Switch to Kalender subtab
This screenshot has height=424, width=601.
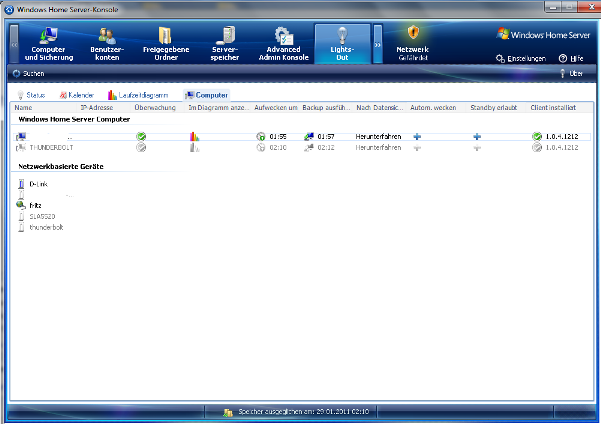(x=77, y=95)
